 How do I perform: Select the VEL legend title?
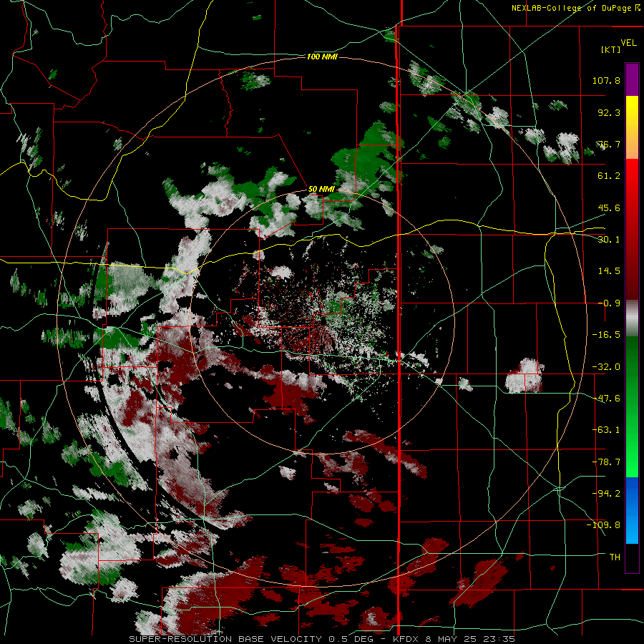click(x=629, y=43)
